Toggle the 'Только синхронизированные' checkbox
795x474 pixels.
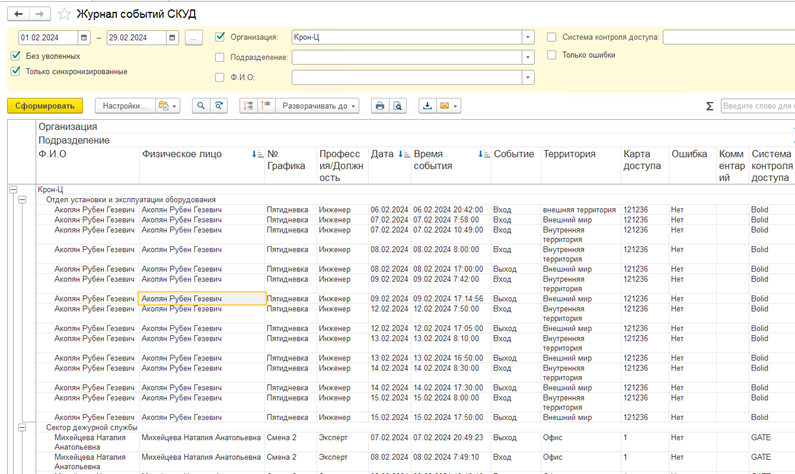pos(16,72)
